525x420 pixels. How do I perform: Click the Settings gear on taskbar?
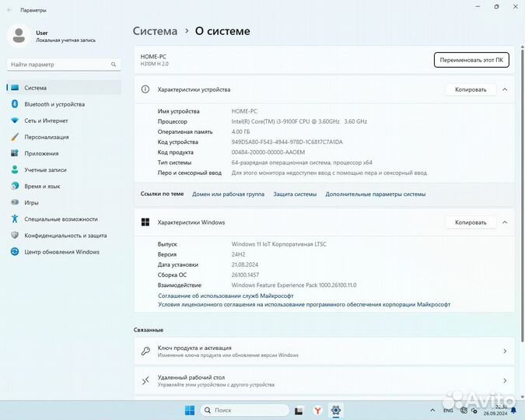[x=335, y=410]
